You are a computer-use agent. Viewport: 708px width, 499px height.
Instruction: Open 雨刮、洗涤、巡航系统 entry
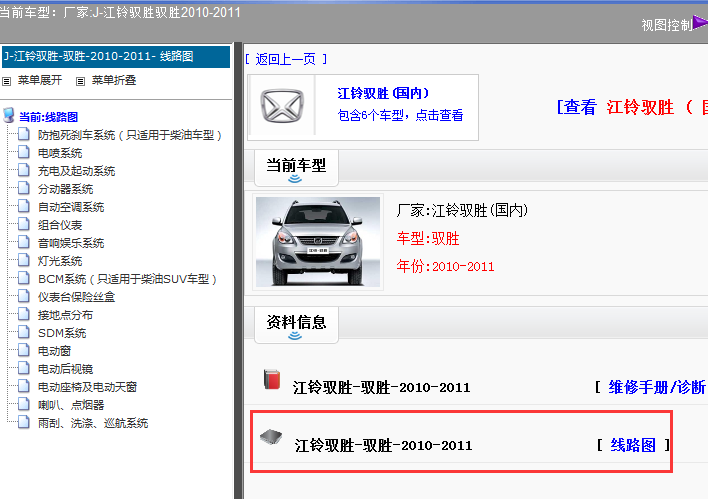93,424
